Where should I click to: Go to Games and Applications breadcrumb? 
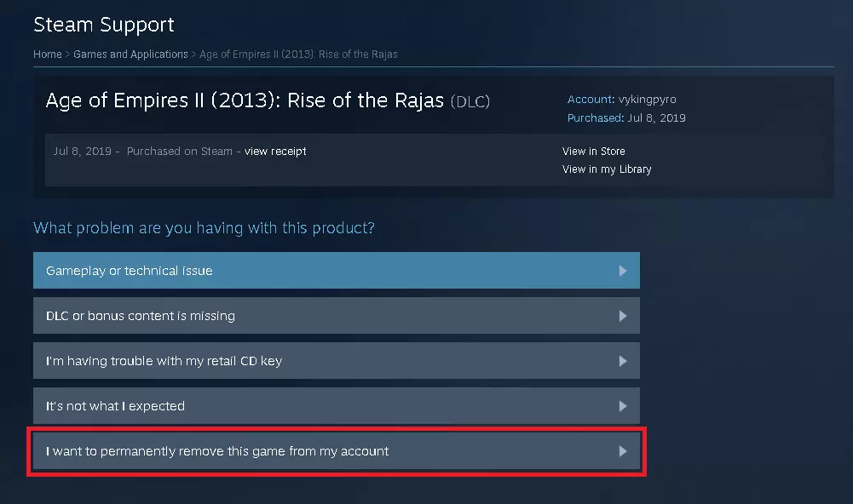pyautogui.click(x=130, y=54)
